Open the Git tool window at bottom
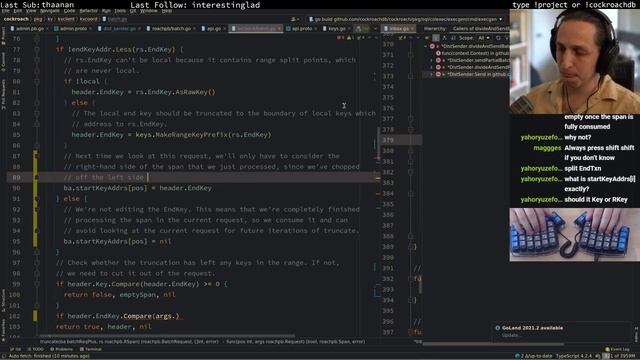 pos(16,349)
